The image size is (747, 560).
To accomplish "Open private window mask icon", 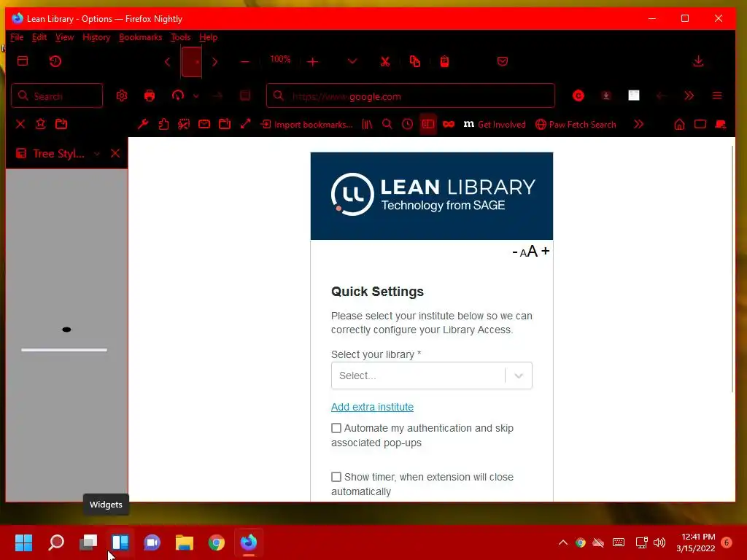I will coord(449,124).
